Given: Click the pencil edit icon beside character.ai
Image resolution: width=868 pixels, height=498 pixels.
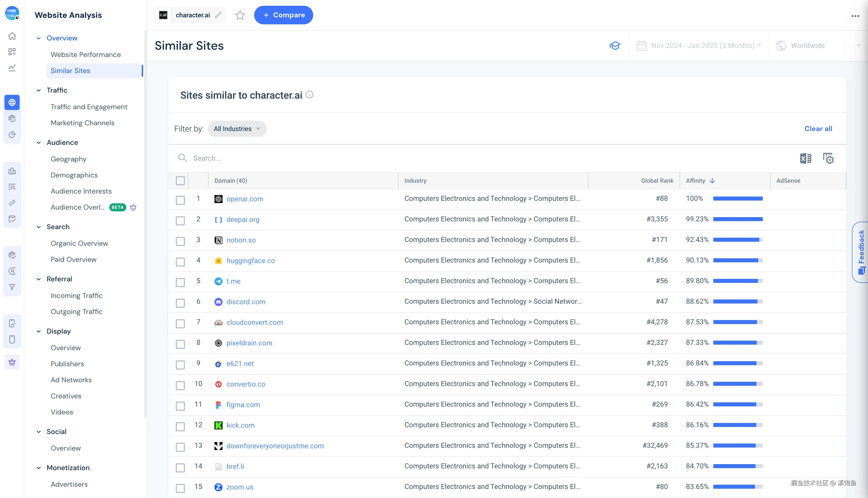Looking at the screenshot, I should [218, 15].
